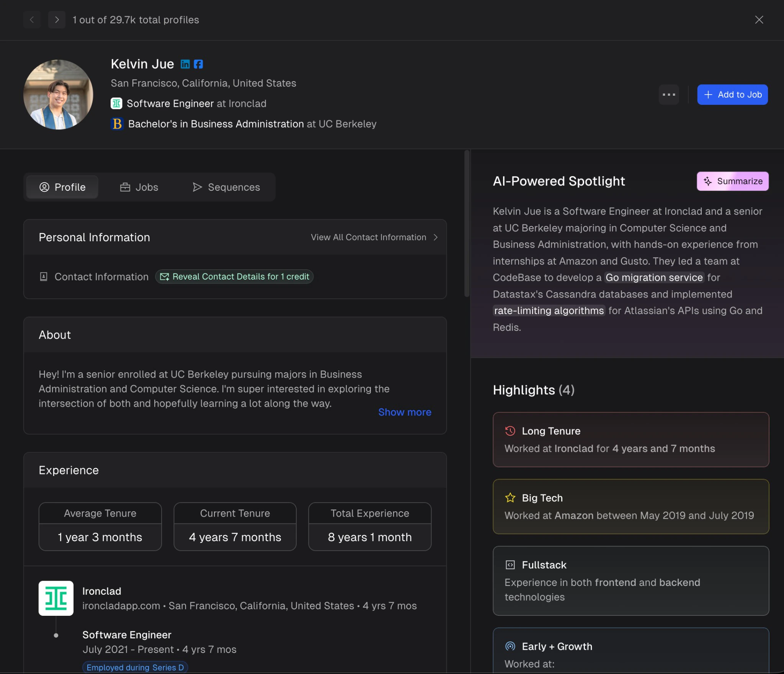Close the profile panel
Image resolution: width=784 pixels, height=674 pixels.
tap(759, 20)
